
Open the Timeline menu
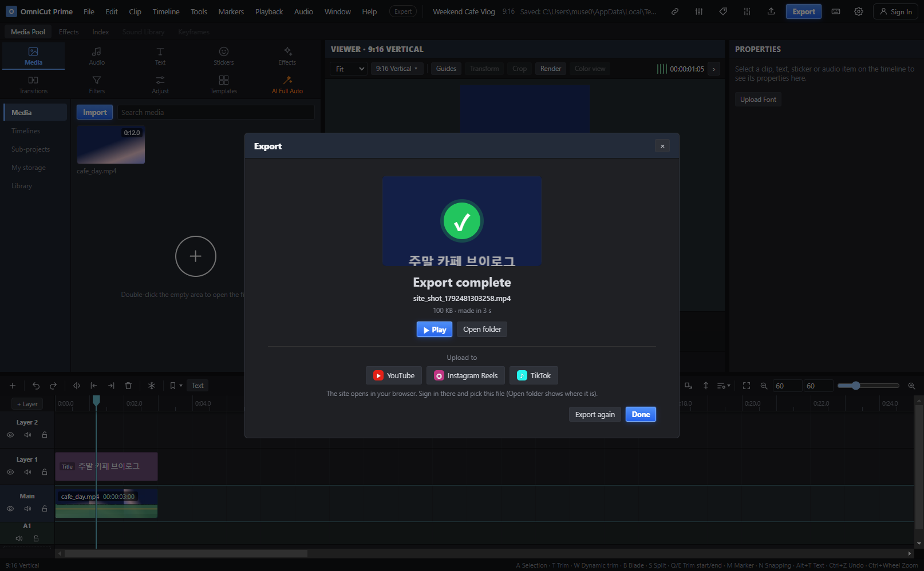coord(166,11)
